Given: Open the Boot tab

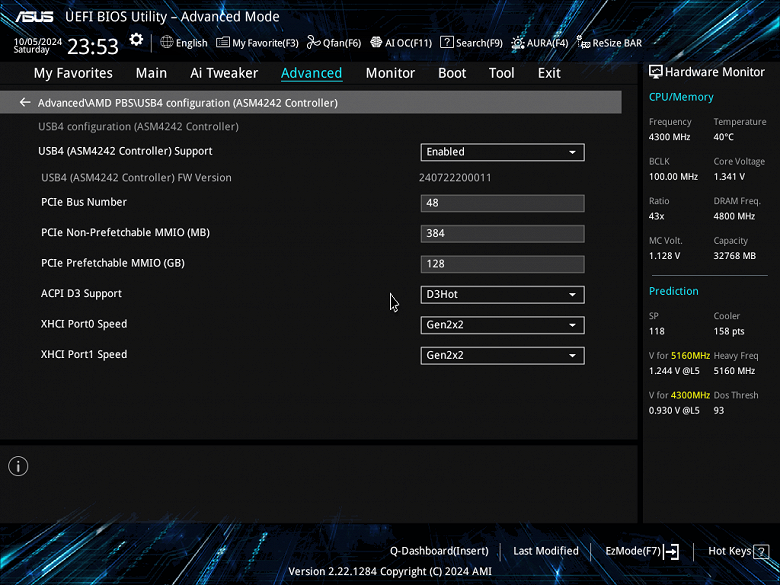Looking at the screenshot, I should (452, 73).
